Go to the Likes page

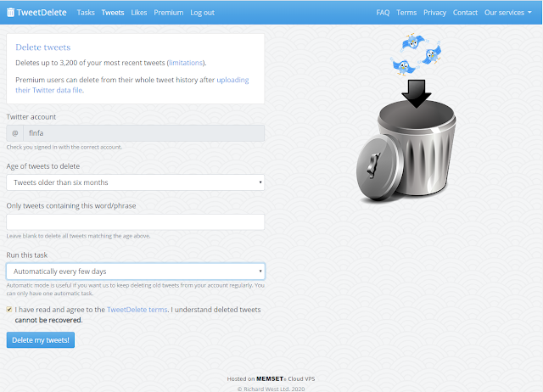click(x=139, y=13)
